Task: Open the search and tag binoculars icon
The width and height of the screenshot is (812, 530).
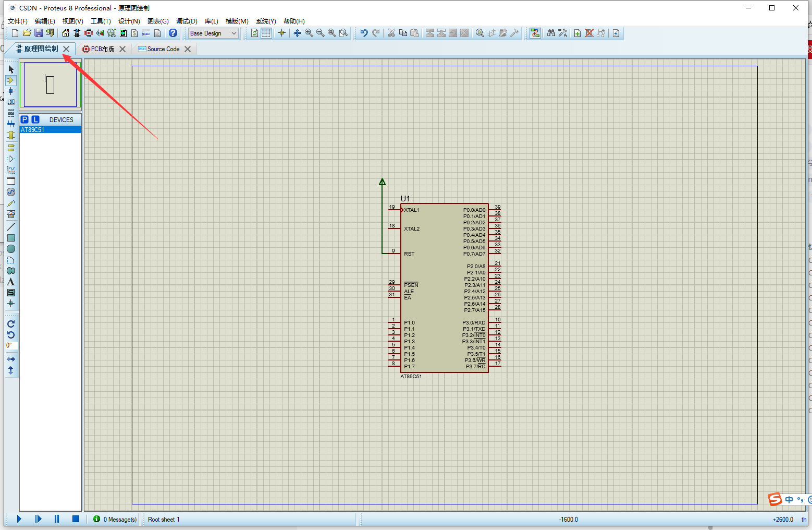Action: click(x=551, y=33)
